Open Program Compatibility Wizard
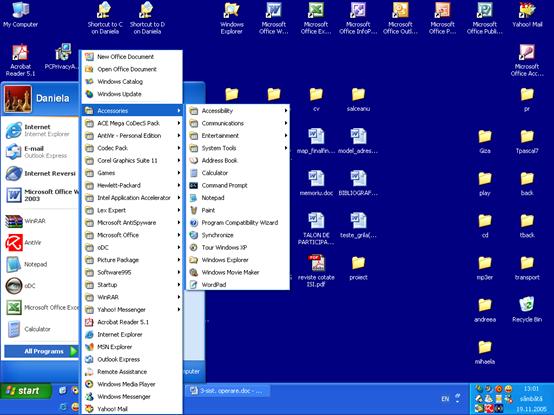554x415 pixels. [x=238, y=223]
